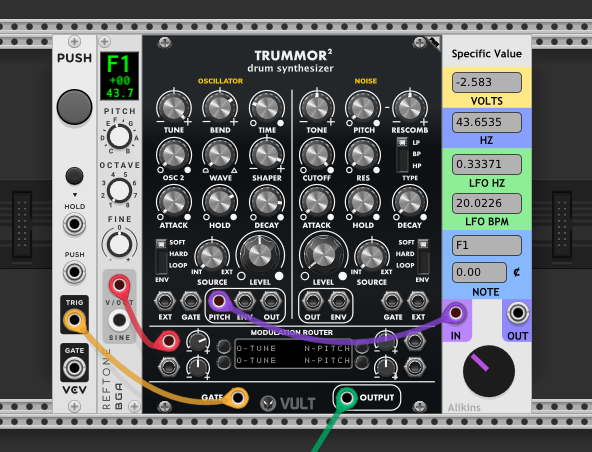Click the noise OUT jack
The width and height of the screenshot is (592, 452).
(312, 301)
